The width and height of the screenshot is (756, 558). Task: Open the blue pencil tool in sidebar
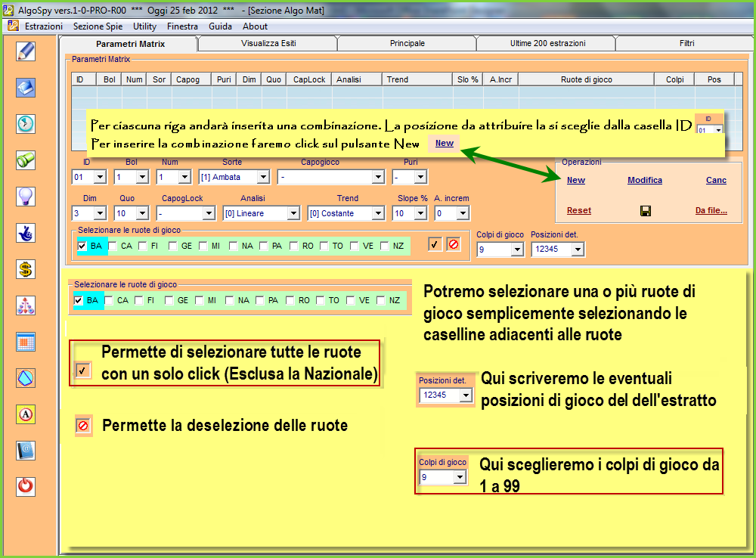point(26,51)
